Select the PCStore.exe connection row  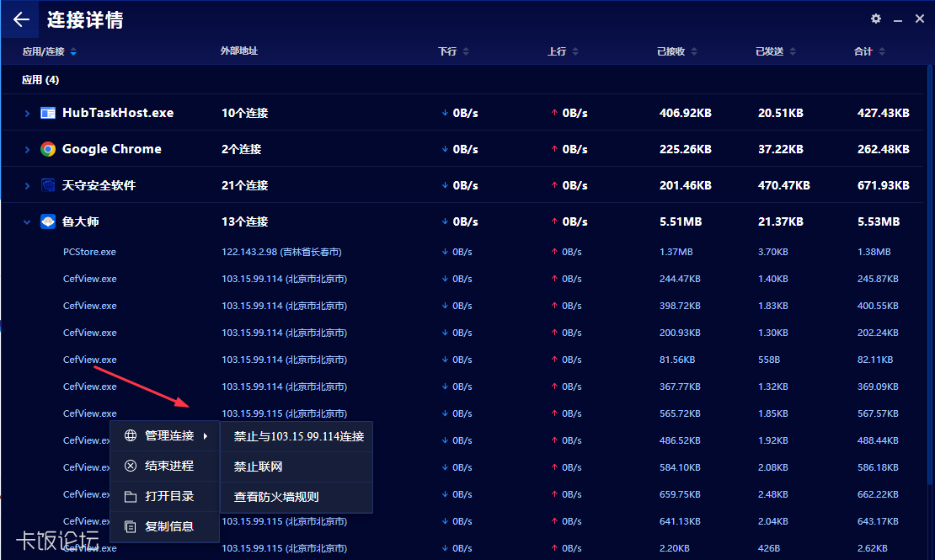point(462,252)
